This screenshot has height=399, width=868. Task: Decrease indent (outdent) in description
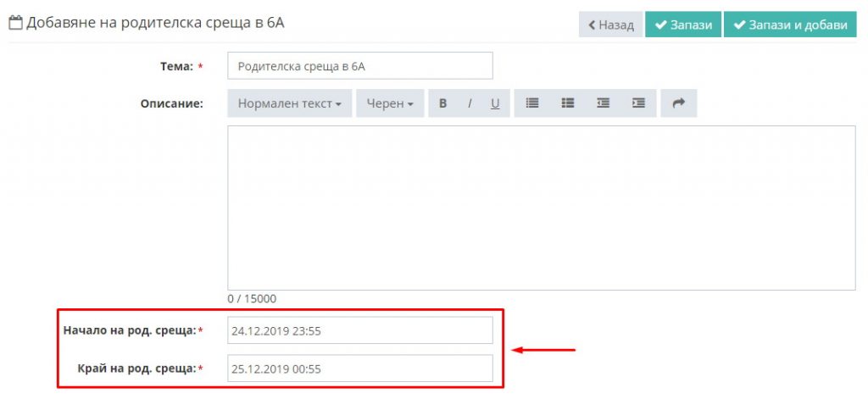[x=603, y=103]
